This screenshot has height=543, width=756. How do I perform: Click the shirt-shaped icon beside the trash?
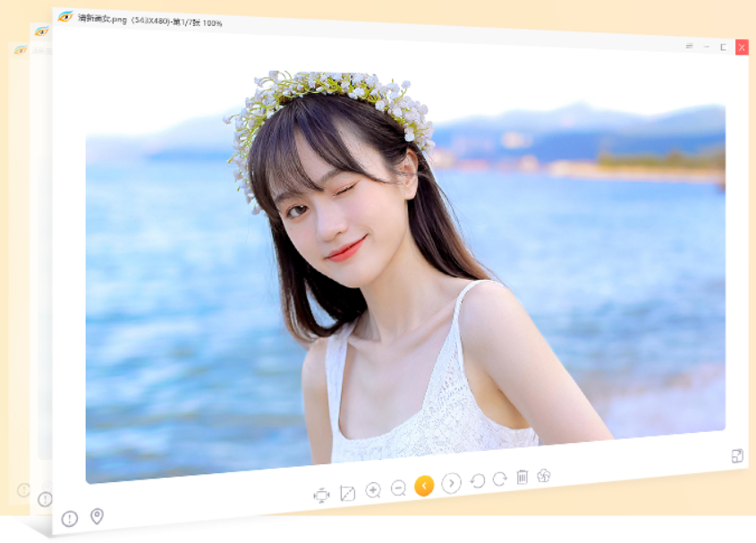(x=544, y=476)
